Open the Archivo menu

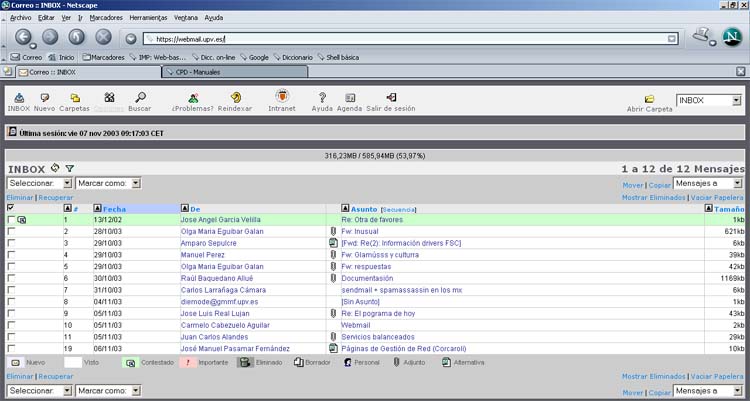(21, 18)
